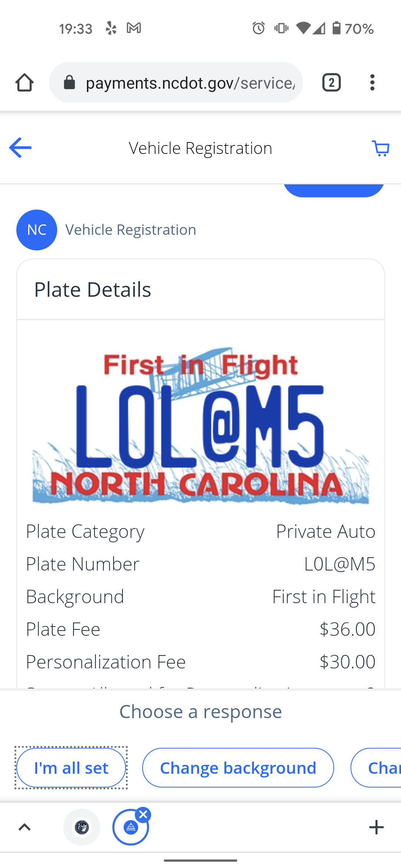Tap the alarm icon in status bar
This screenshot has width=401, height=868.
(258, 28)
